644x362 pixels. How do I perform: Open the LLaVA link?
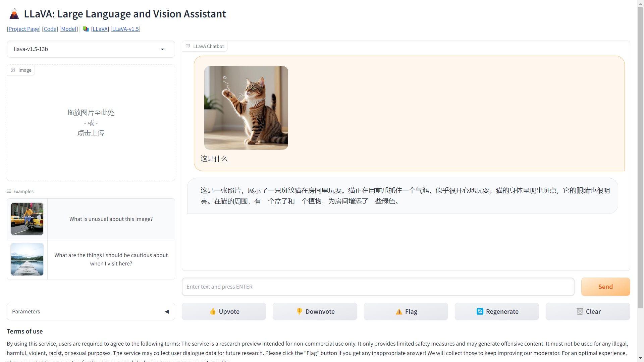[x=100, y=29]
